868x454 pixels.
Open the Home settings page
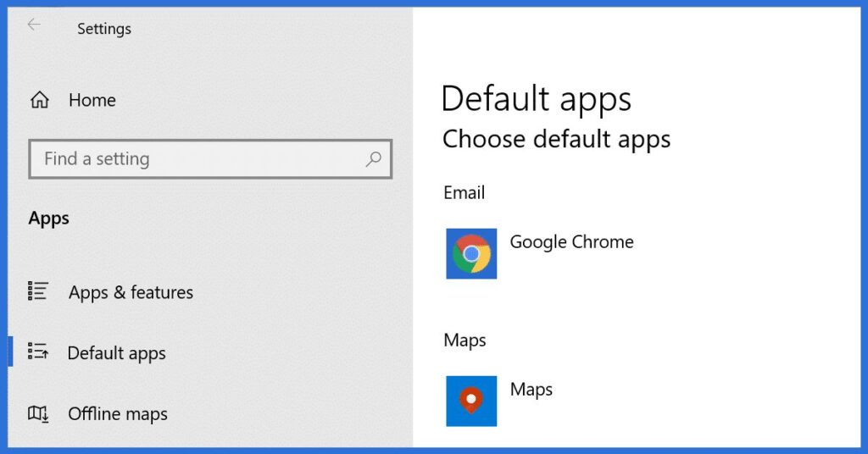92,100
